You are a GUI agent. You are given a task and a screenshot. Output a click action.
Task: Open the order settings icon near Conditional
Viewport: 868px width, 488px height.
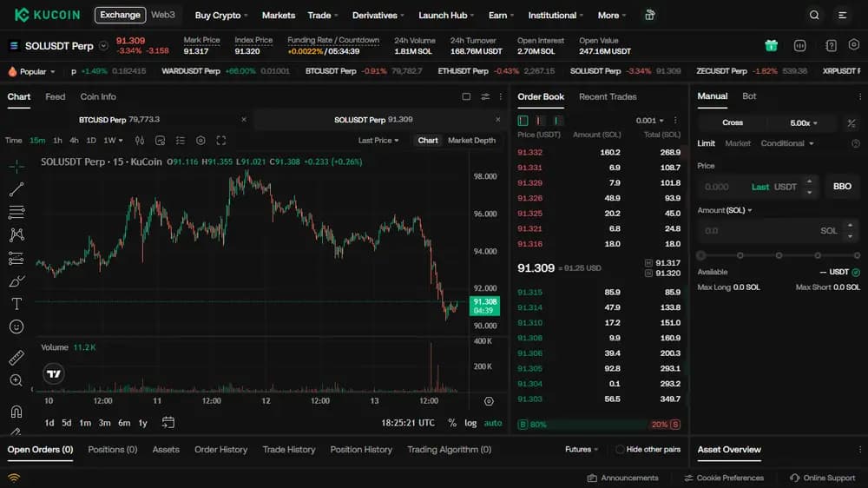(x=855, y=143)
